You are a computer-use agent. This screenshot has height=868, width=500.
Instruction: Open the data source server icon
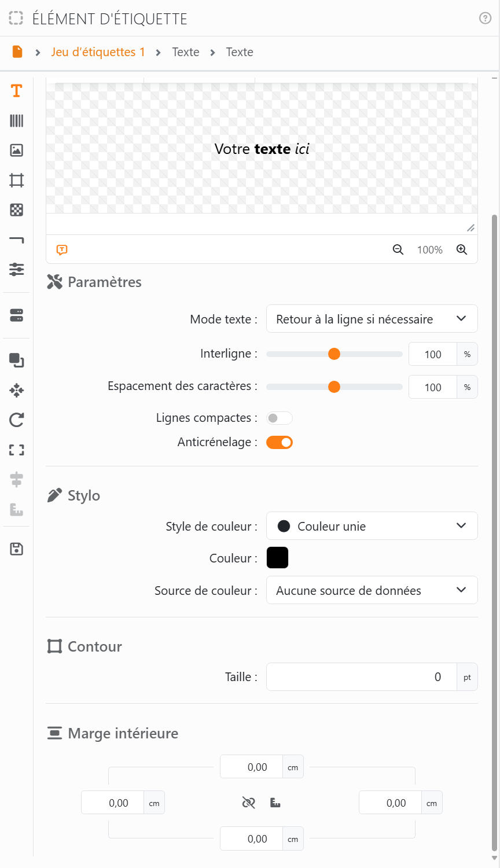click(16, 315)
